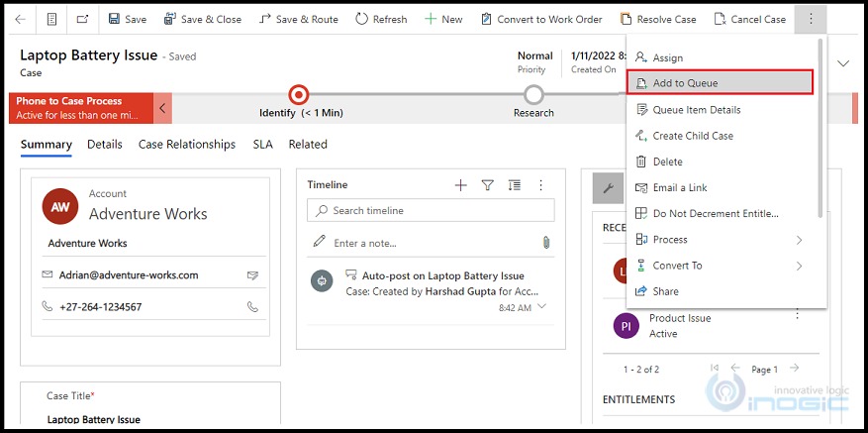Open the timeline filter funnel icon
This screenshot has height=433, width=868.
point(487,185)
